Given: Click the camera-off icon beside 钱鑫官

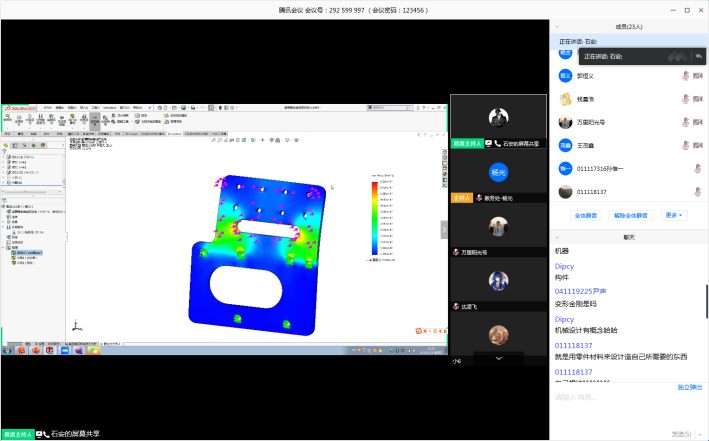Looking at the screenshot, I should pyautogui.click(x=697, y=99).
